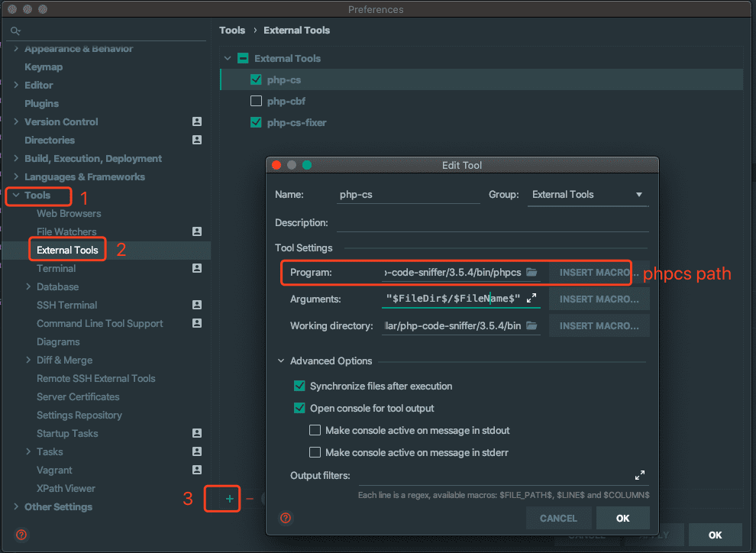The height and width of the screenshot is (553, 756).
Task: Open help from Preferences window question icon
Action: 21,535
